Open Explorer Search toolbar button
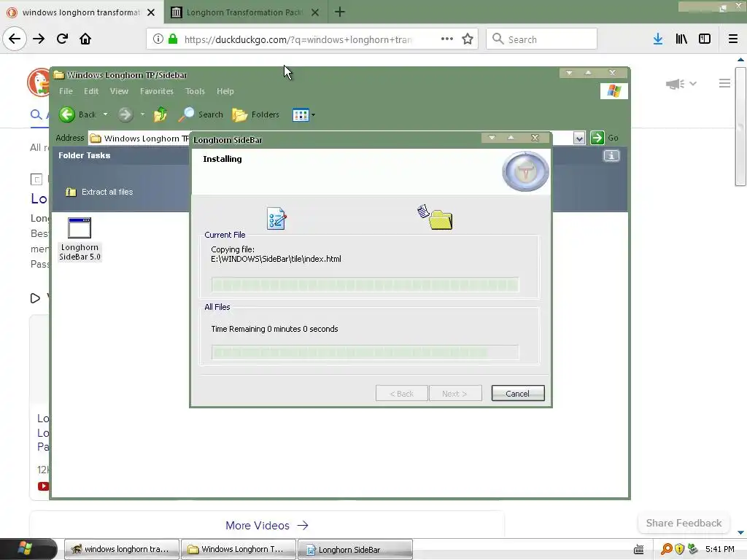Viewport: 747px width, 560px height. click(x=201, y=114)
